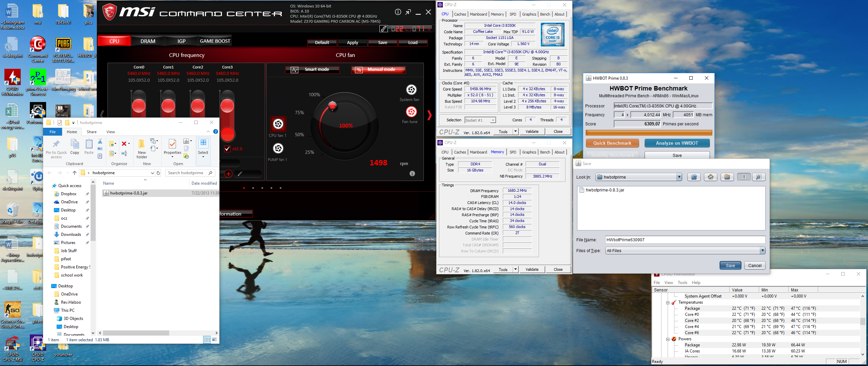
Task: Click the Home folder icon in Save dialog
Action: tap(711, 177)
